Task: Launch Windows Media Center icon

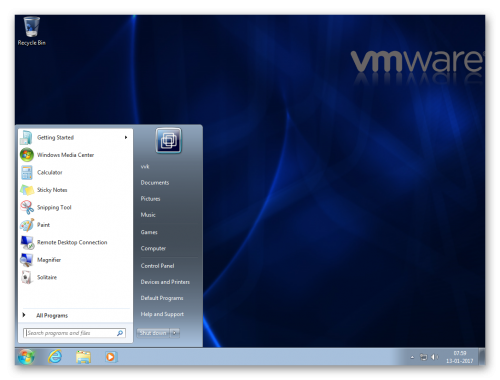Action: (27, 155)
